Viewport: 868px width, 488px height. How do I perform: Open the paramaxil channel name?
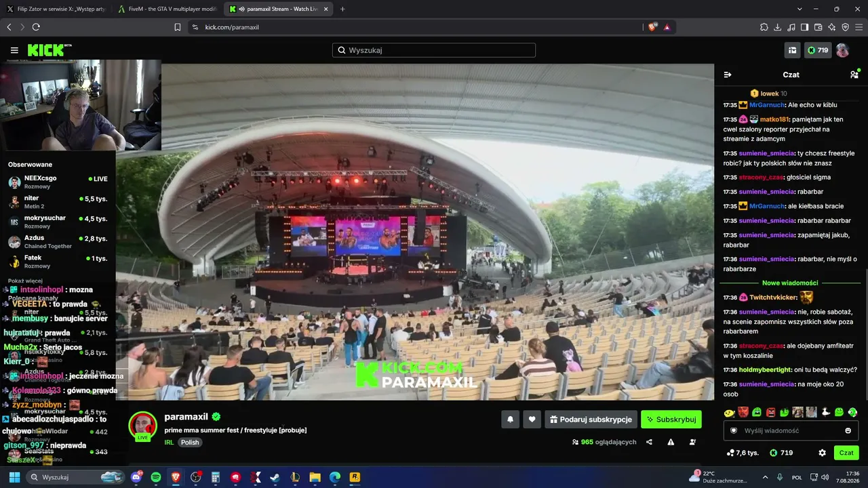[186, 417]
